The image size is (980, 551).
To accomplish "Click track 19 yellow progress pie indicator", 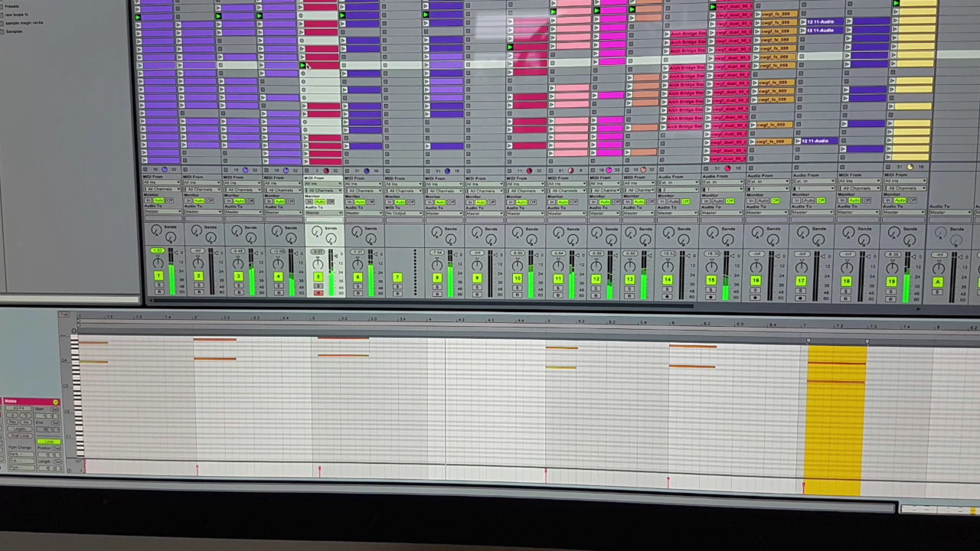I will (x=910, y=167).
